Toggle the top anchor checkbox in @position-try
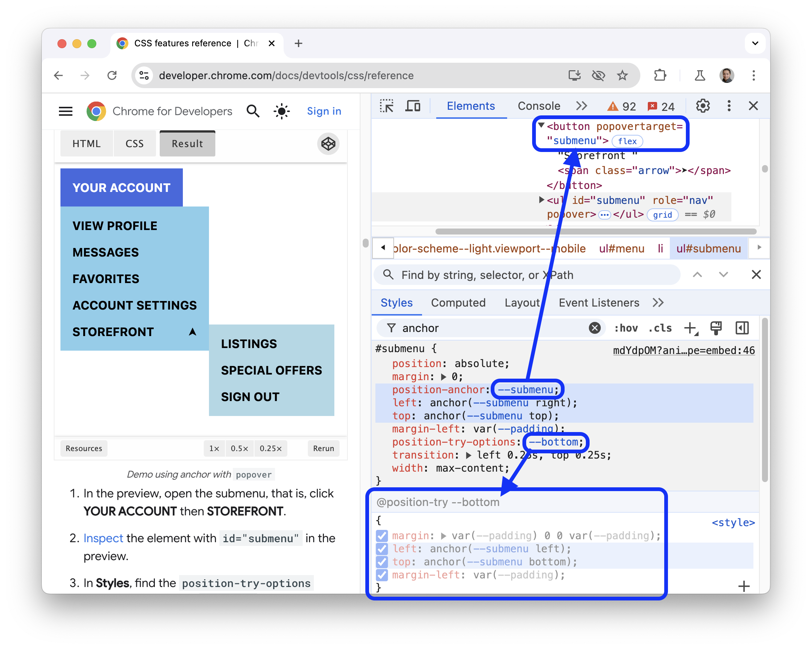The image size is (812, 649). (x=382, y=562)
